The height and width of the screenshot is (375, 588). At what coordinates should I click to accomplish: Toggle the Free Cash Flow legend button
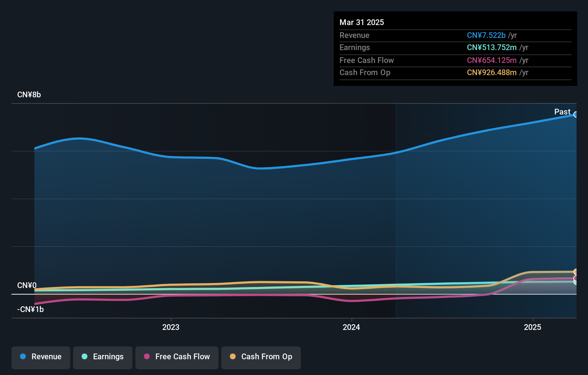coord(177,357)
